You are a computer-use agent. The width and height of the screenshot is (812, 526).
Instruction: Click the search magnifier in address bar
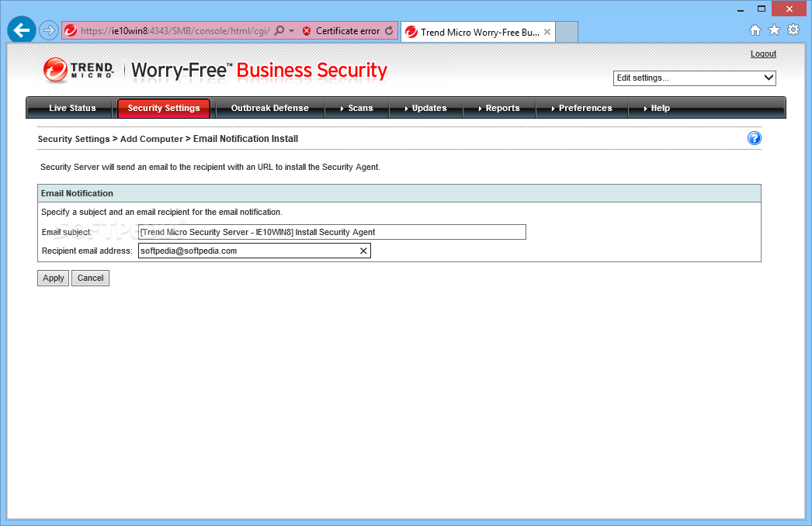pos(279,30)
